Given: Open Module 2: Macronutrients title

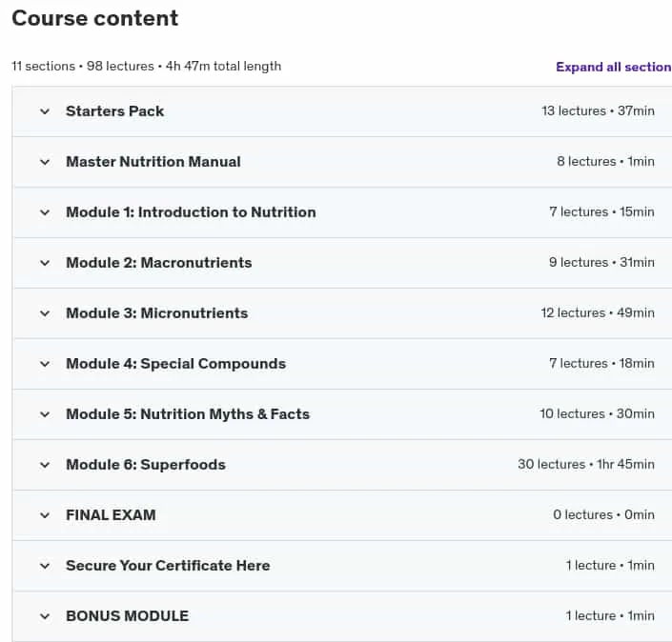Looking at the screenshot, I should pos(159,263).
